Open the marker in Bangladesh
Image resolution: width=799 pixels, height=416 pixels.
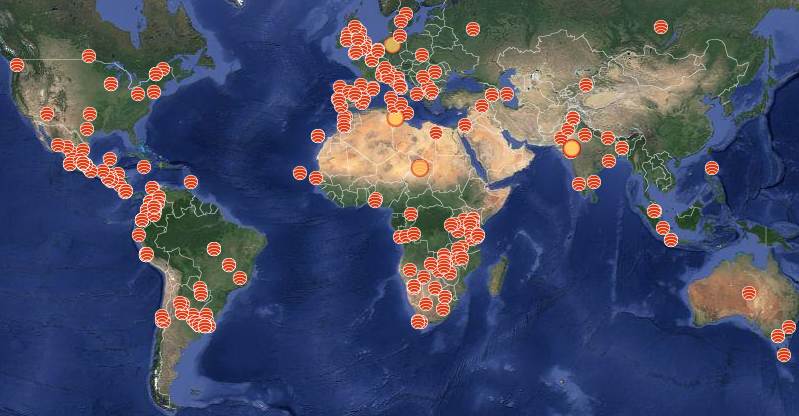click(622, 148)
